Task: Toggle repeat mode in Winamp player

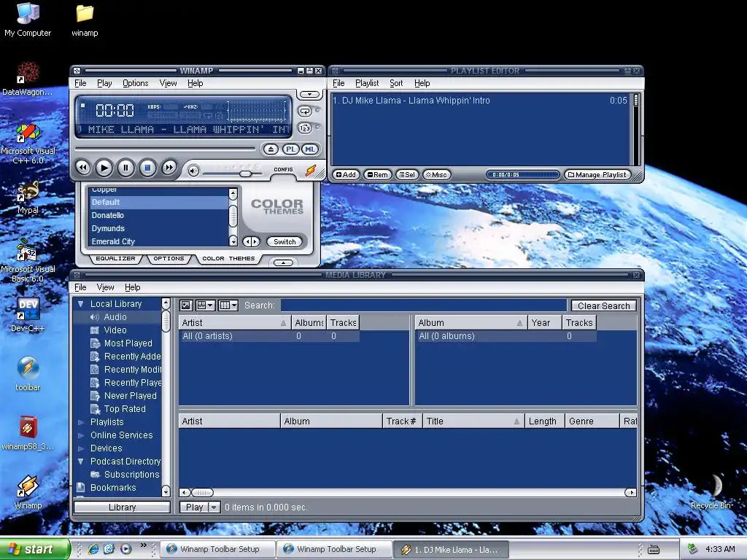Action: (305, 112)
